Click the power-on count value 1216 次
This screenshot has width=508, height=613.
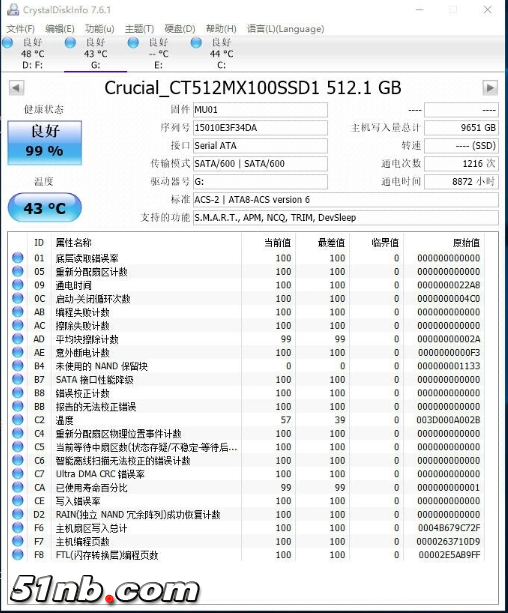click(461, 164)
